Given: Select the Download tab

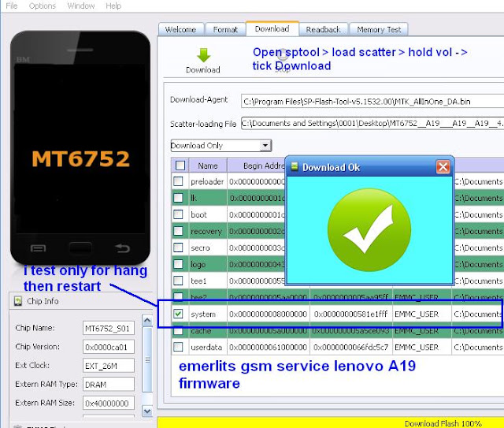Looking at the screenshot, I should 272,29.
